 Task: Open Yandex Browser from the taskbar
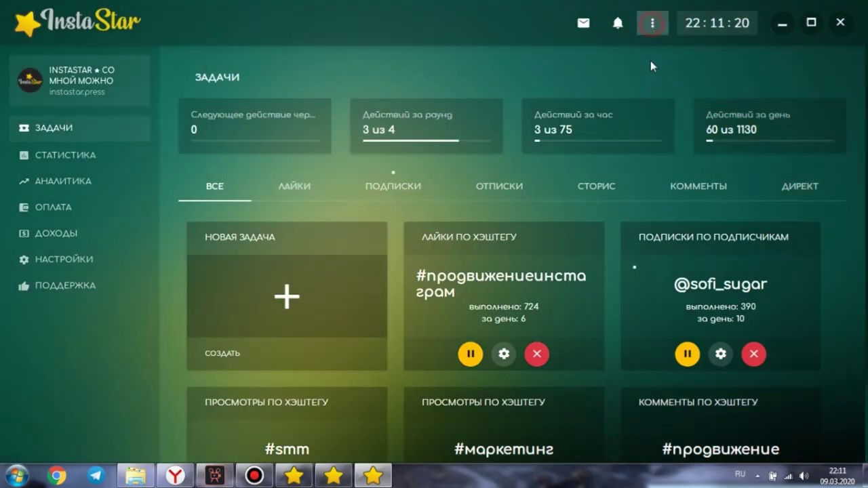point(175,476)
